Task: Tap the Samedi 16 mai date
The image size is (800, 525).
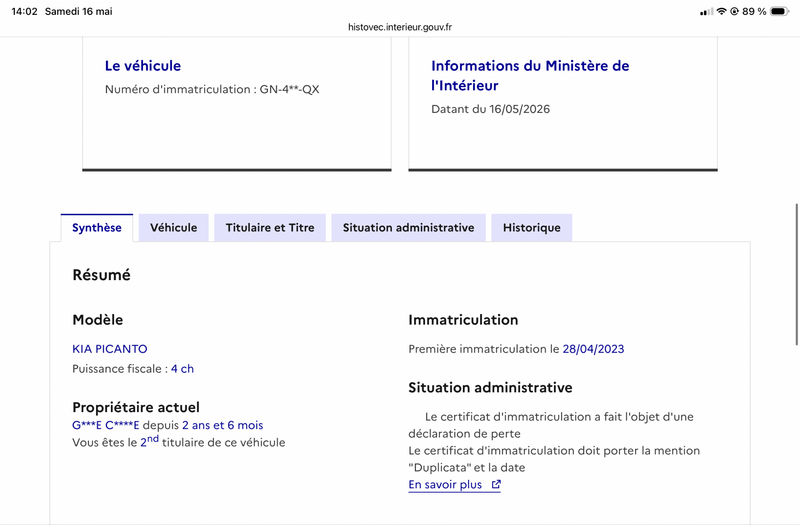Action: click(79, 11)
